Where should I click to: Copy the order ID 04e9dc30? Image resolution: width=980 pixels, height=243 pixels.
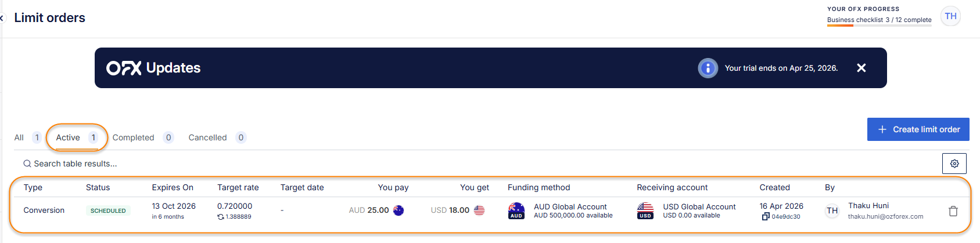[766, 217]
